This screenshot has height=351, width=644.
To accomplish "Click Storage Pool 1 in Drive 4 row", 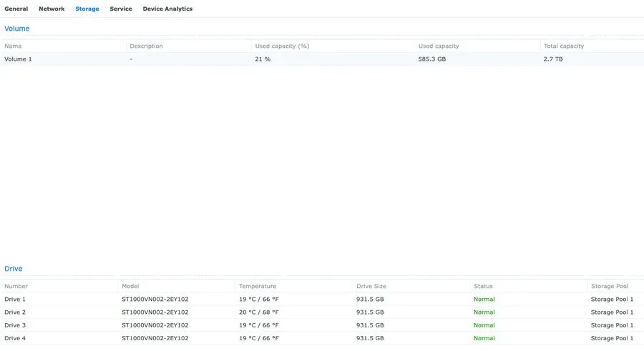I will click(x=612, y=338).
